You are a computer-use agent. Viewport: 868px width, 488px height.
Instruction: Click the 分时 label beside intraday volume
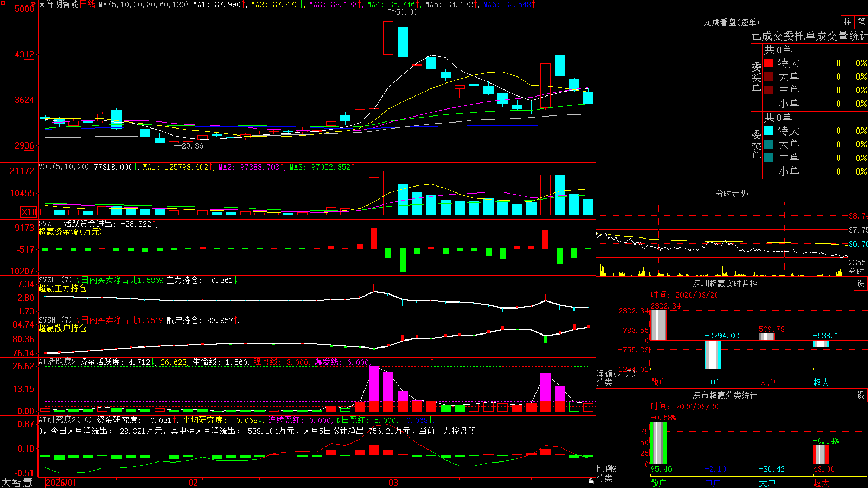click(x=857, y=272)
